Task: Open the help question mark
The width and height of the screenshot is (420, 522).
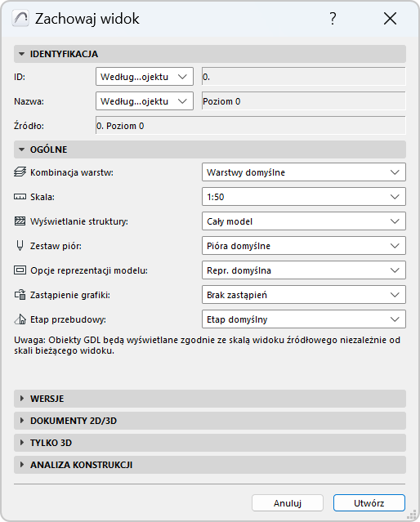Action: [x=333, y=18]
